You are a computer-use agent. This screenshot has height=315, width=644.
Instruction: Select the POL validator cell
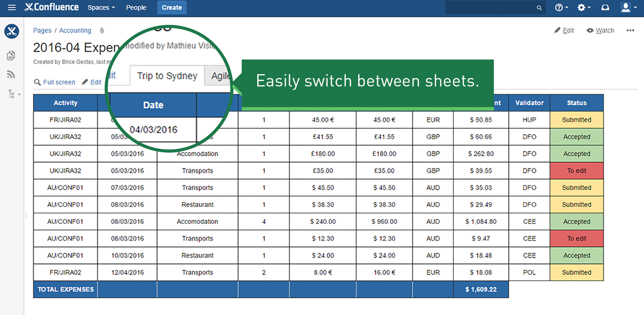pyautogui.click(x=530, y=272)
